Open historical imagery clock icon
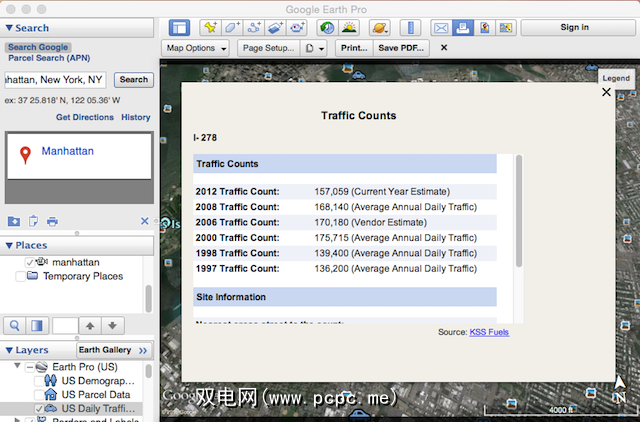This screenshot has height=422, width=640. coord(327,27)
